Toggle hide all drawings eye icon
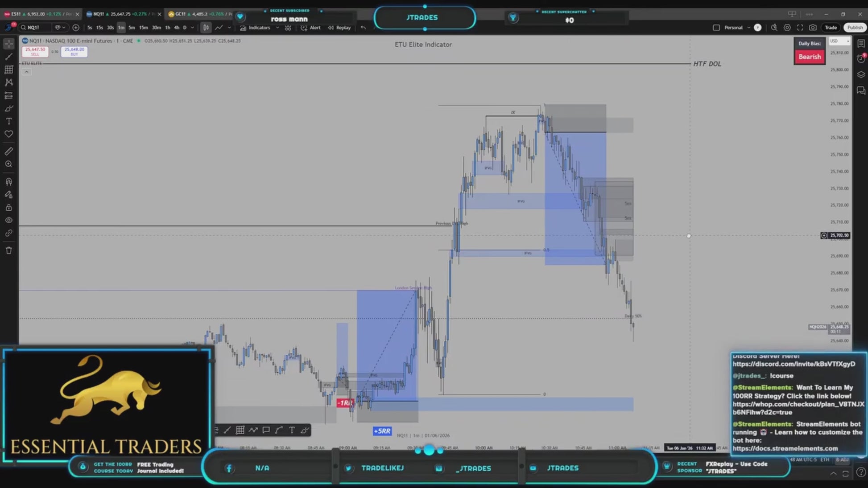868x488 pixels. tap(8, 220)
